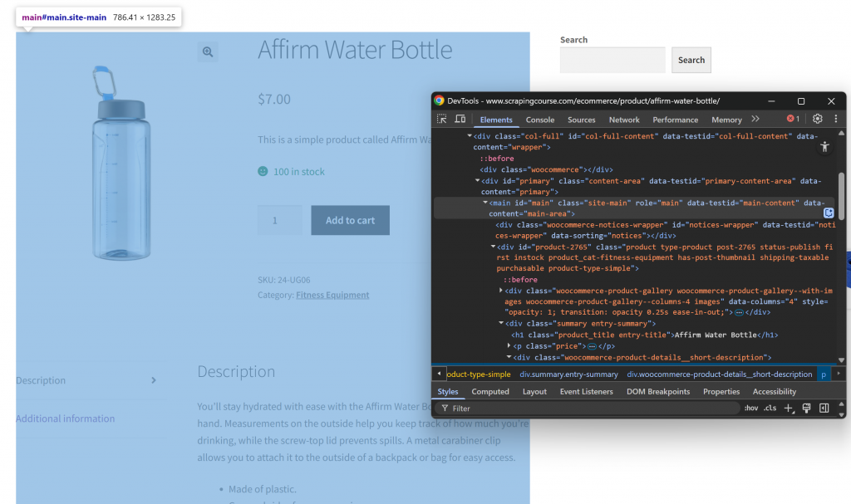Toggle the computed styles sidebar icon

(824, 409)
